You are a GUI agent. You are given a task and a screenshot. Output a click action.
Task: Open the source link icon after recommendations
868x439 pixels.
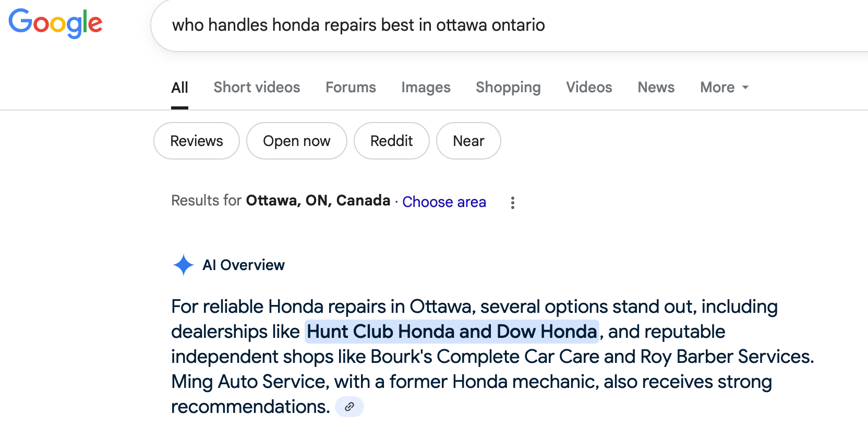tap(349, 407)
